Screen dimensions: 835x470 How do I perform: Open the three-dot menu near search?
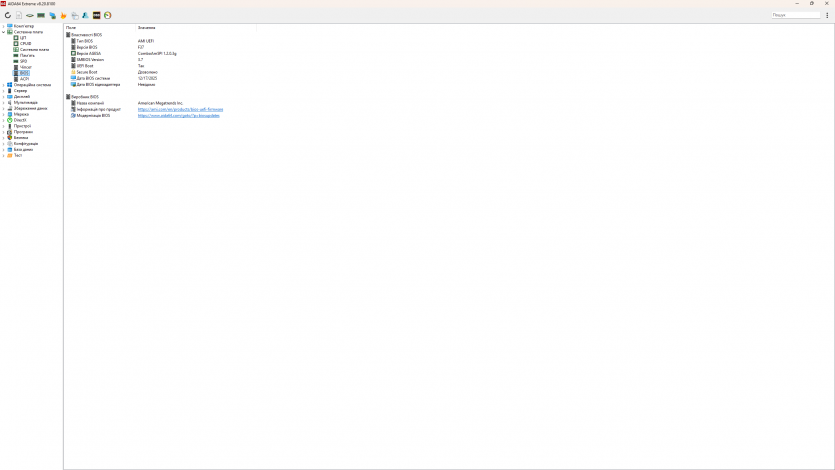(827, 15)
